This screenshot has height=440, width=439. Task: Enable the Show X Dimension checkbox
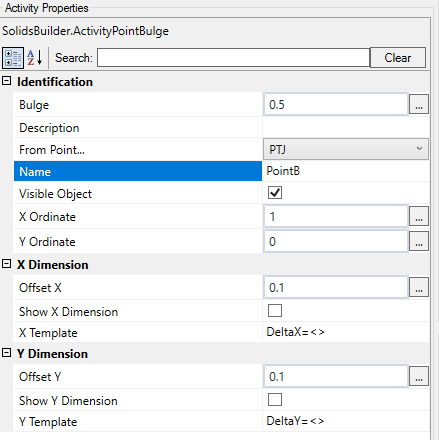pos(275,311)
